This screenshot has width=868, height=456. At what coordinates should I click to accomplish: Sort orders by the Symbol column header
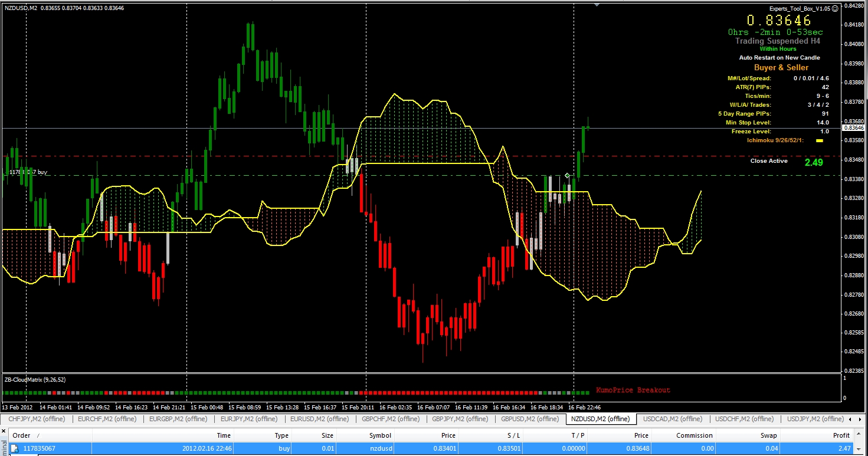coord(365,435)
